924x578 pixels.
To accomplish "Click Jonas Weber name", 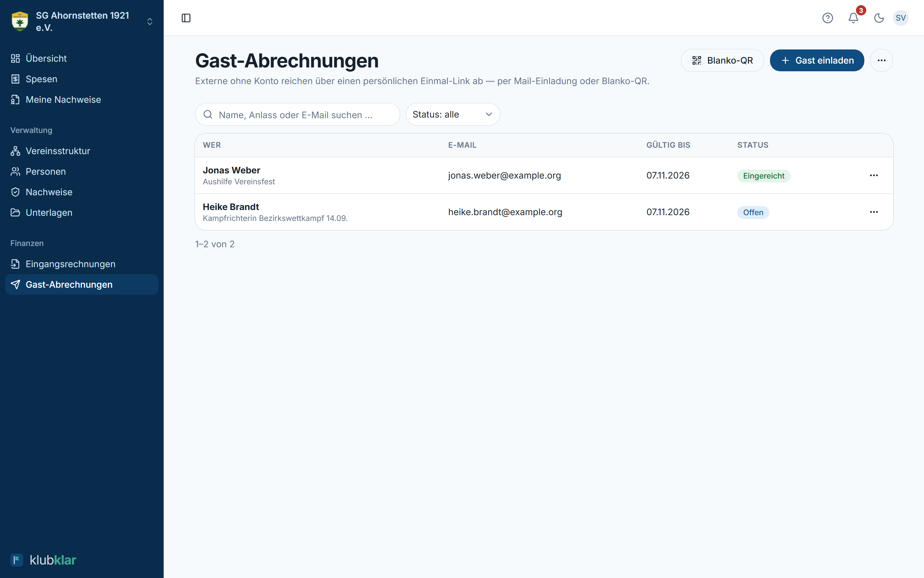I will [231, 171].
